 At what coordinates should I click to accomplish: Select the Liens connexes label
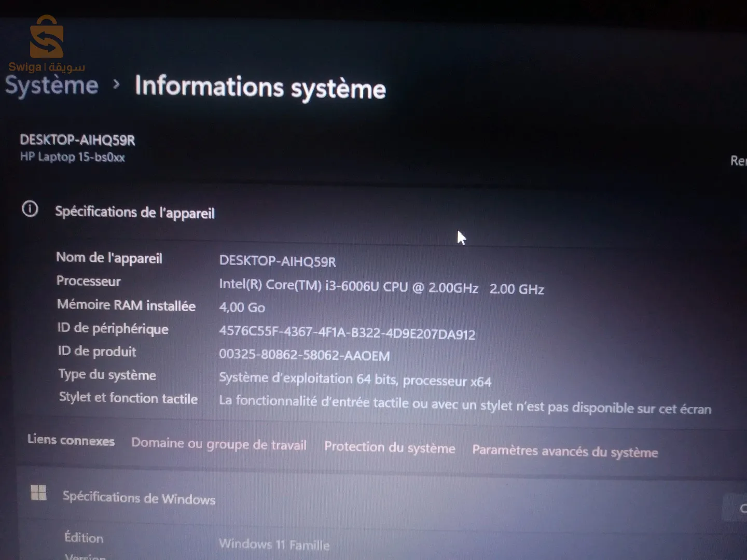71,440
